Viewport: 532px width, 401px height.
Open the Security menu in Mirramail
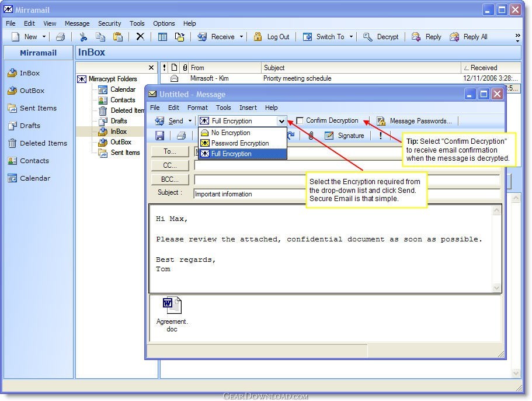tap(110, 23)
